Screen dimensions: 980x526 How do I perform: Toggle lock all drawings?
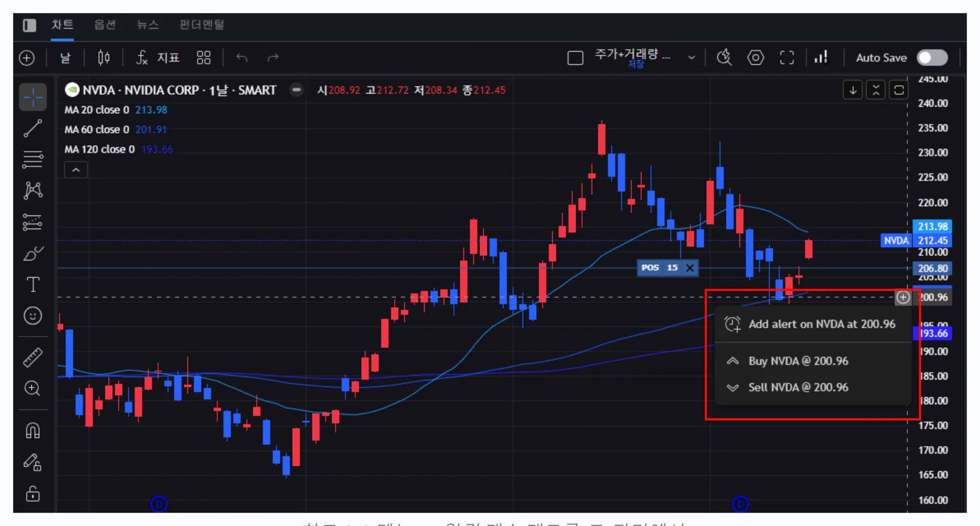(33, 493)
